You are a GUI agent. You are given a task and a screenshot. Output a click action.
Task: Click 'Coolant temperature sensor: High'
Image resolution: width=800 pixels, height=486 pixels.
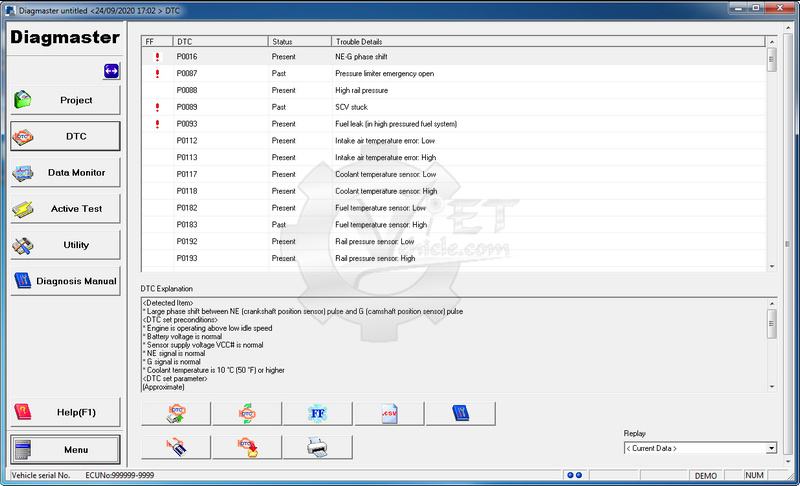(x=386, y=191)
